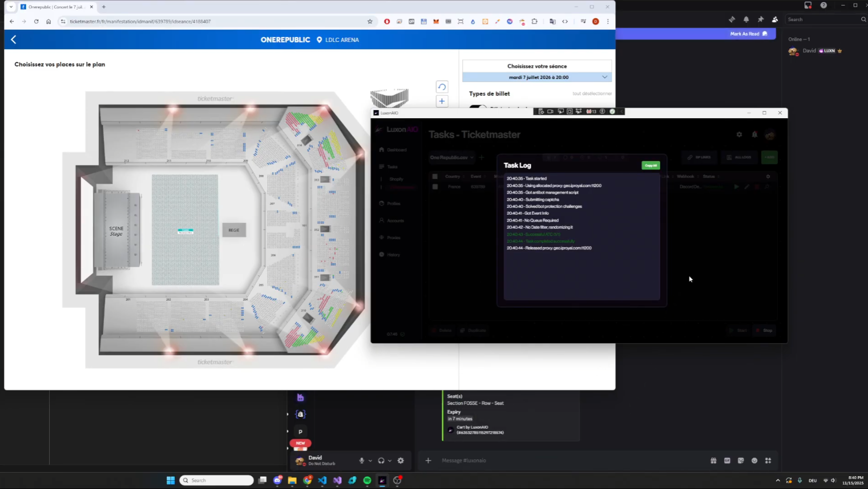
Task: Mute your microphone in Discord
Action: click(x=362, y=460)
